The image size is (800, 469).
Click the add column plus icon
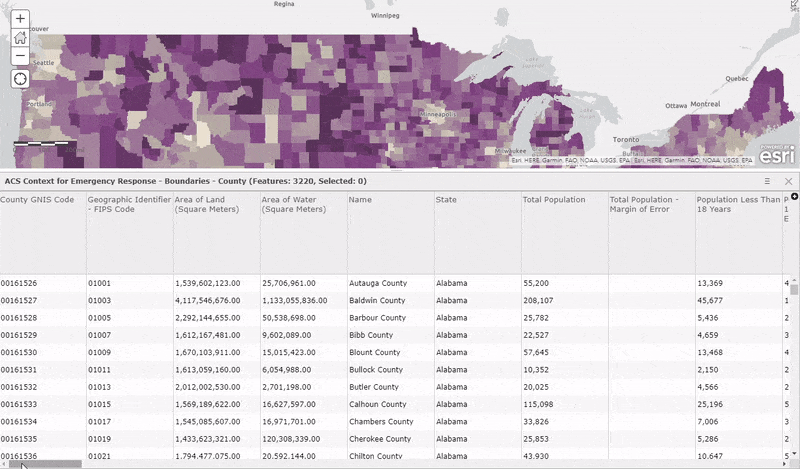(x=794, y=196)
